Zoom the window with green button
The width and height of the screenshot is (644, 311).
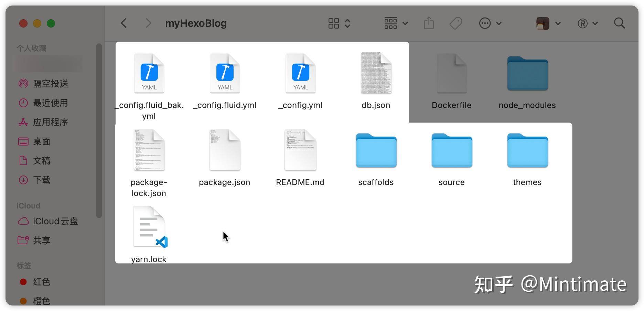[51, 23]
